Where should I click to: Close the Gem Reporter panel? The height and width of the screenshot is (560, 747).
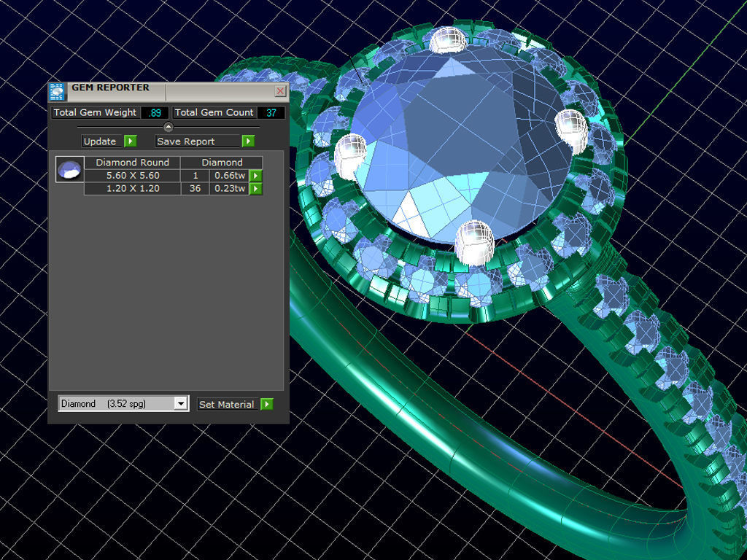(281, 90)
